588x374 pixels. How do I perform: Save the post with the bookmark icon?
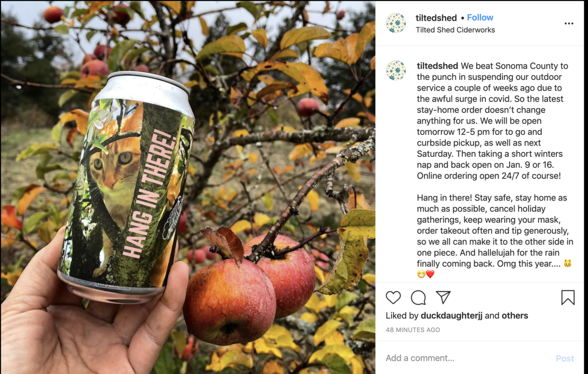coord(568,298)
